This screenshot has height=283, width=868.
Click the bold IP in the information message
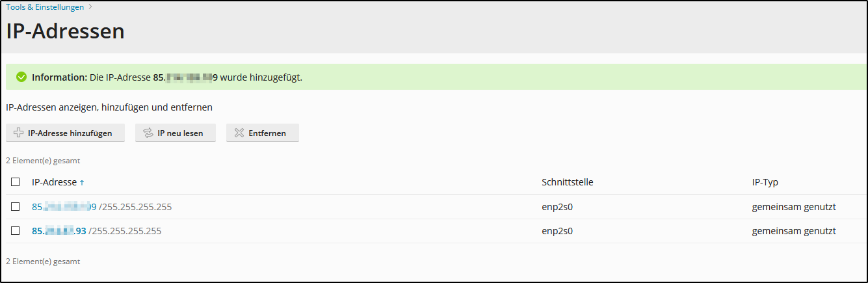[x=185, y=77]
